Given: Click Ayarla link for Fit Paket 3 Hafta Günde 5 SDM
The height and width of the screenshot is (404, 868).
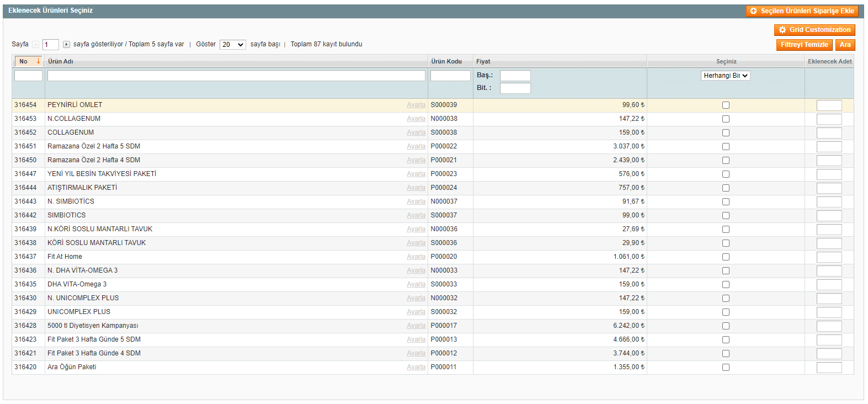Looking at the screenshot, I should click(416, 339).
